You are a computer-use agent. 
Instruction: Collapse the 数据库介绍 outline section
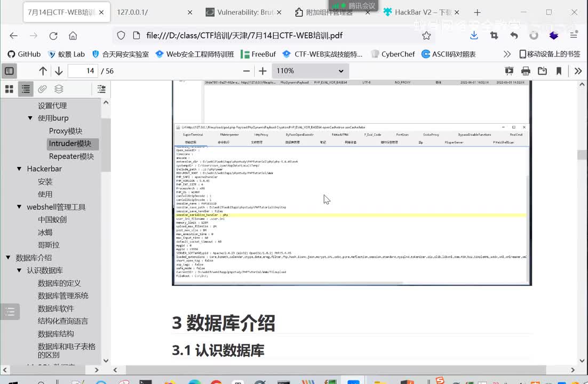click(x=8, y=258)
